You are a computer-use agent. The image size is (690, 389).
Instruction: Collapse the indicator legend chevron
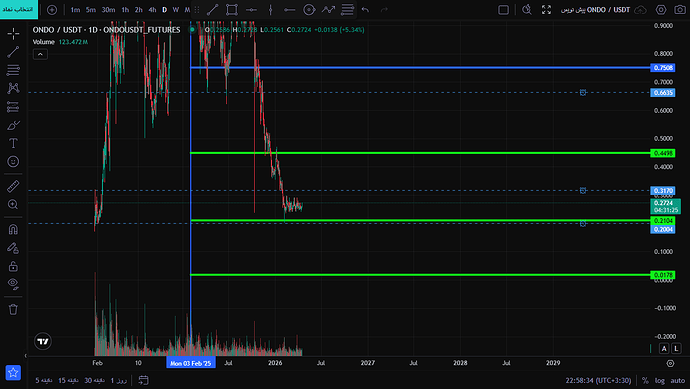(40, 54)
